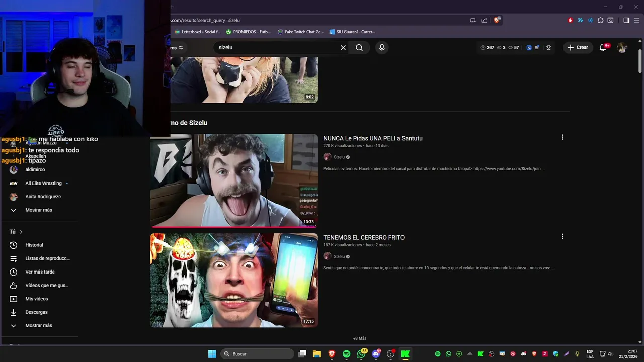The image size is (644, 362).
Task: Click the title NUNCA Le Pidas UNA PELI a Santutu
Action: coord(373,138)
